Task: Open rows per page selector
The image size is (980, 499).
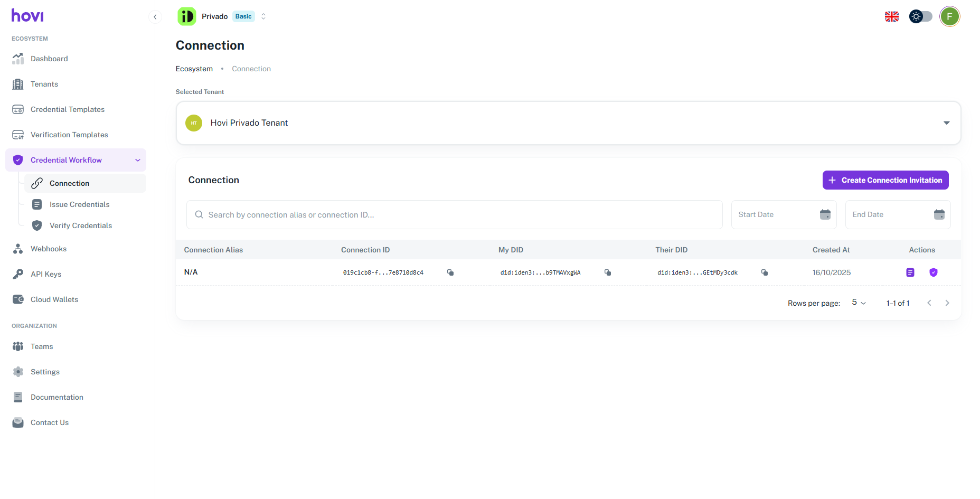Action: [859, 303]
